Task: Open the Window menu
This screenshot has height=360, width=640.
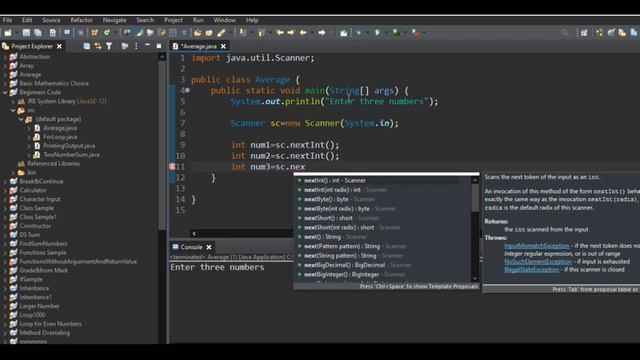Action: [x=224, y=20]
